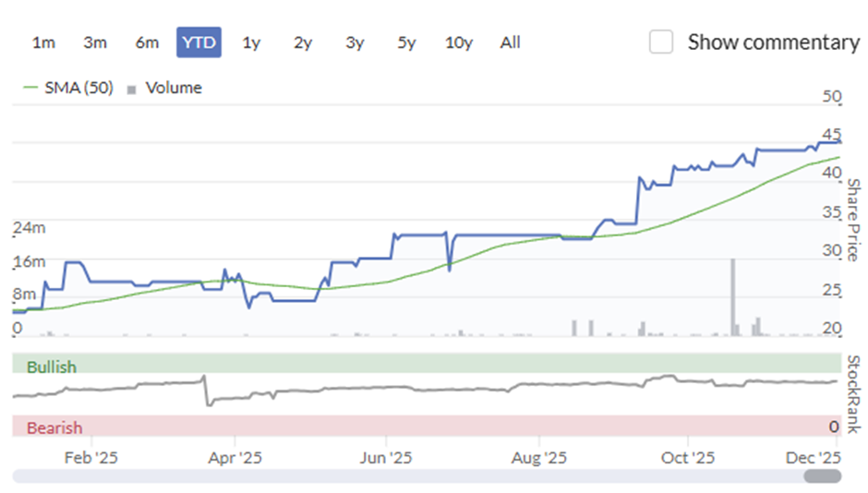Choose the 2y chart range
Screen dimensions: 868x493
[x=303, y=42]
